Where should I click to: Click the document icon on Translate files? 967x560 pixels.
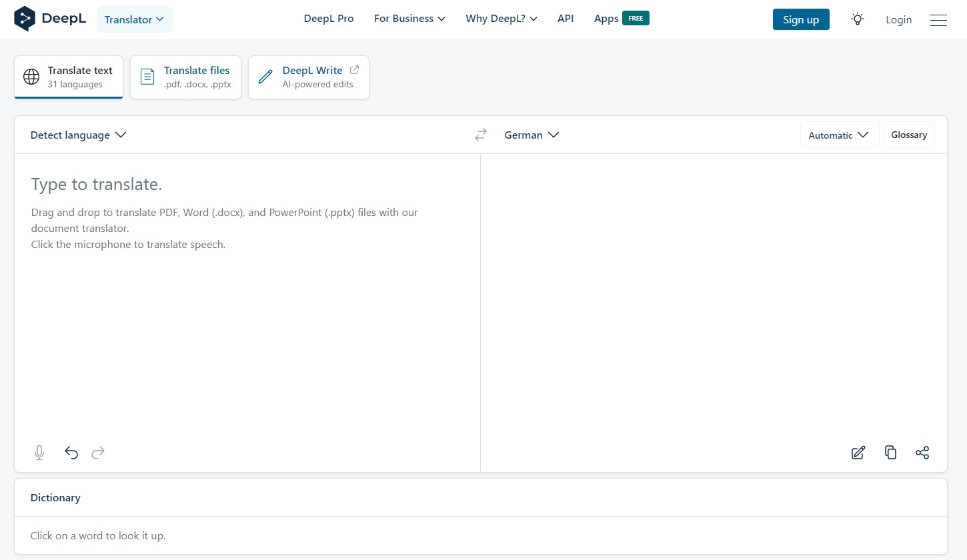pyautogui.click(x=147, y=77)
